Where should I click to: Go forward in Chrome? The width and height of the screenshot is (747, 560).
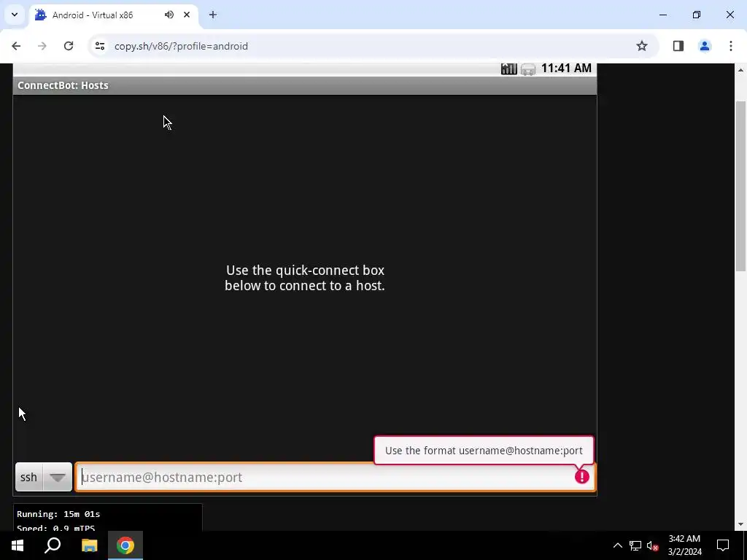tap(42, 46)
